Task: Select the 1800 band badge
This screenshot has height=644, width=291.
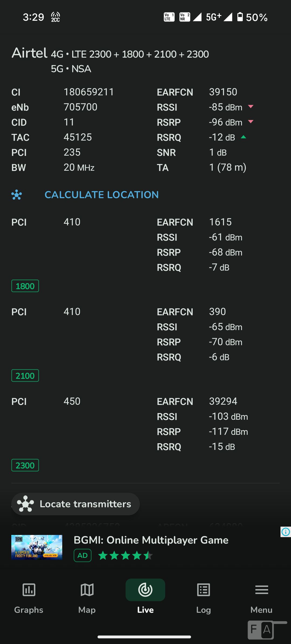Action: tap(25, 286)
